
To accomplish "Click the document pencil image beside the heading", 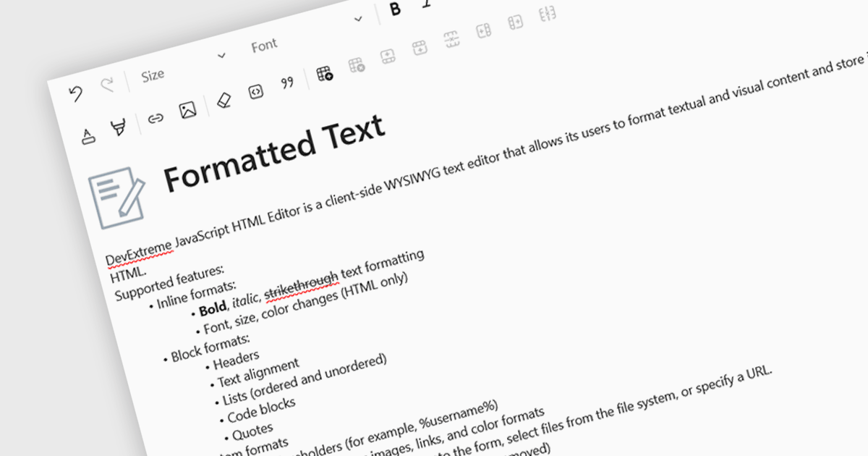I will click(116, 197).
